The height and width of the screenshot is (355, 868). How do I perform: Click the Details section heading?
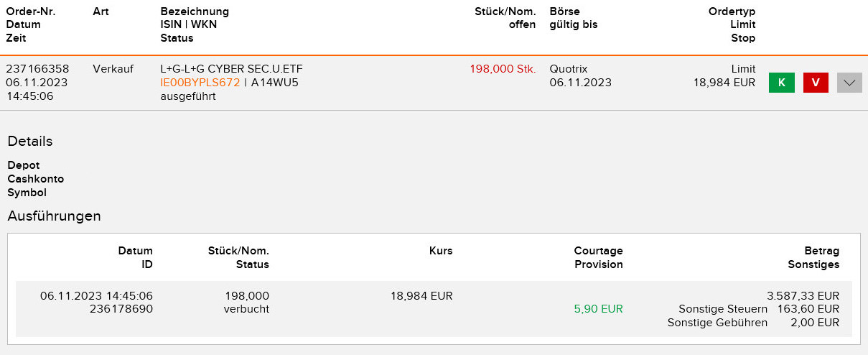tap(30, 142)
